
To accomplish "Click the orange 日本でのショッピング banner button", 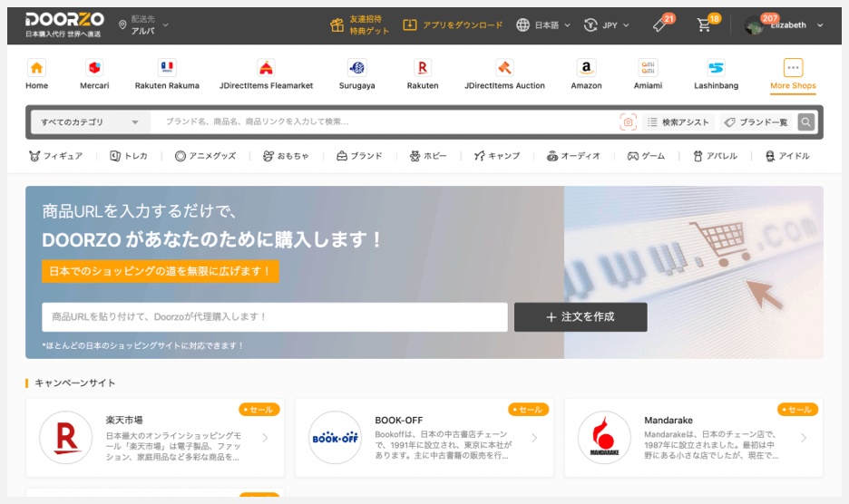I will click(161, 271).
